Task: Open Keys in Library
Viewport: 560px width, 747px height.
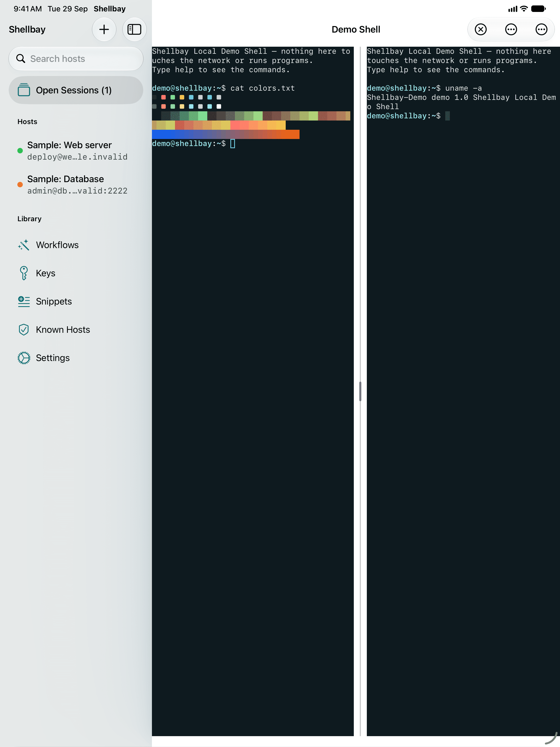Action: click(x=76, y=273)
